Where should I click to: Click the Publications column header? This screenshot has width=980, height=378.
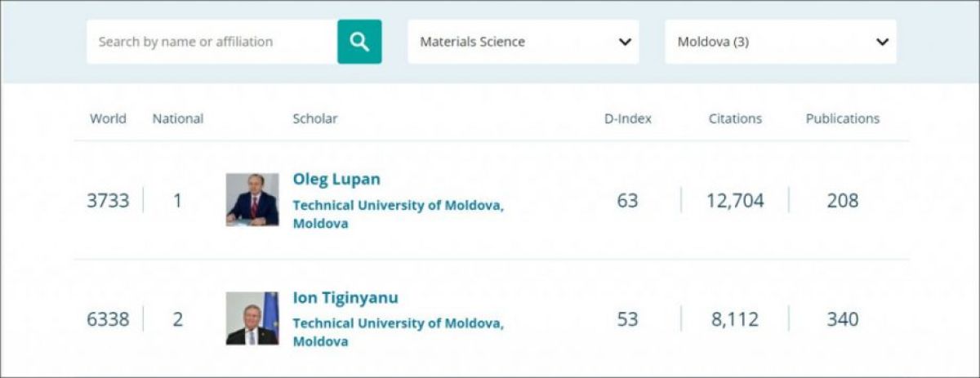(843, 118)
